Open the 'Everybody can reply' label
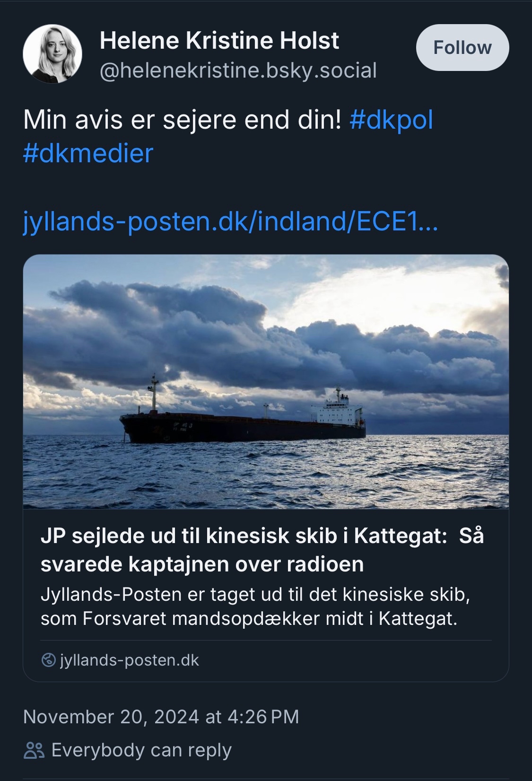The image size is (532, 781). coord(141,750)
